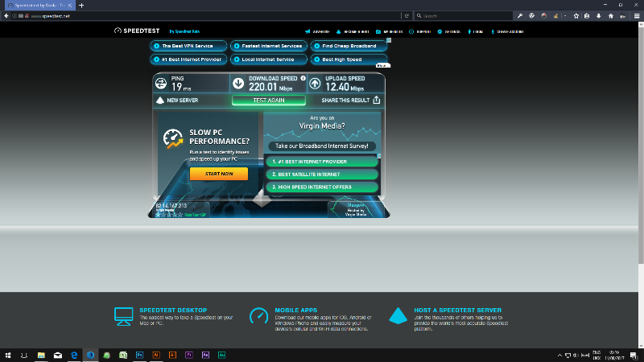Open Microsoft Edge from the taskbar
This screenshot has width=644, height=362.
pyautogui.click(x=74, y=356)
